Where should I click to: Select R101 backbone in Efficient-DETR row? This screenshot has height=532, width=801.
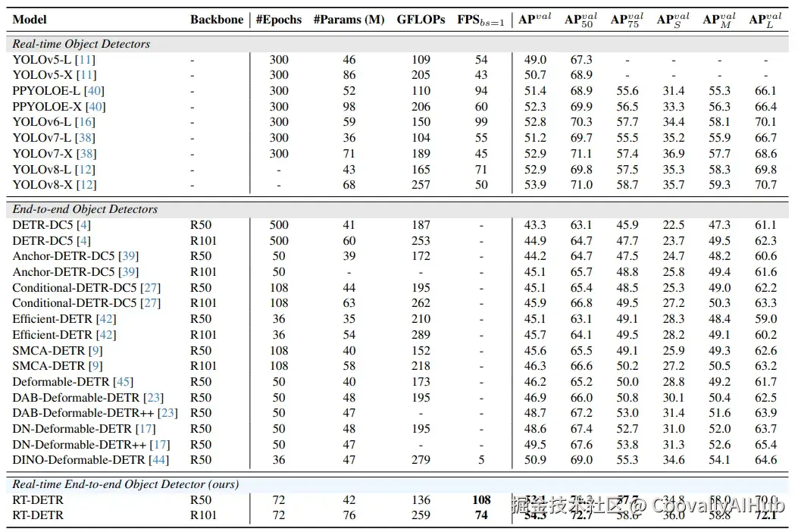203,335
